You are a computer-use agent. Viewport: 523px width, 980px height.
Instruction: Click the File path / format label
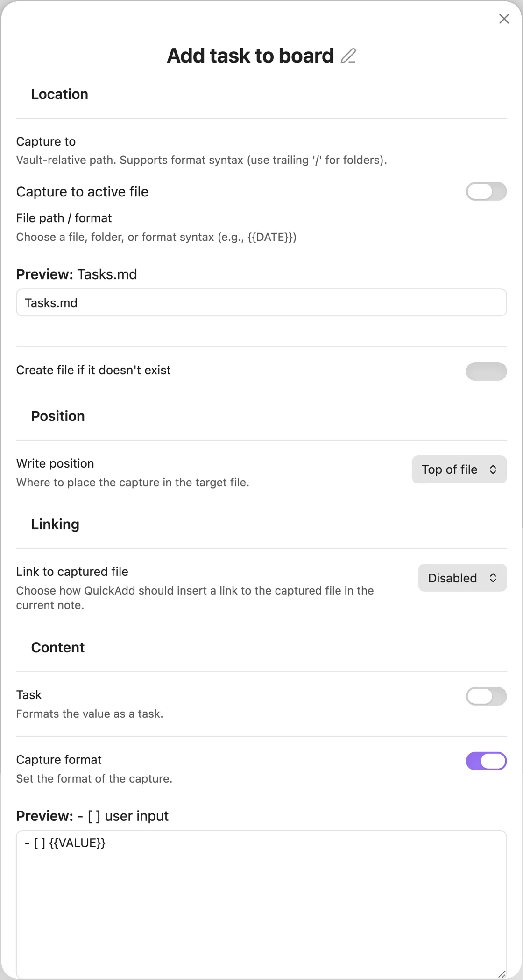64,218
